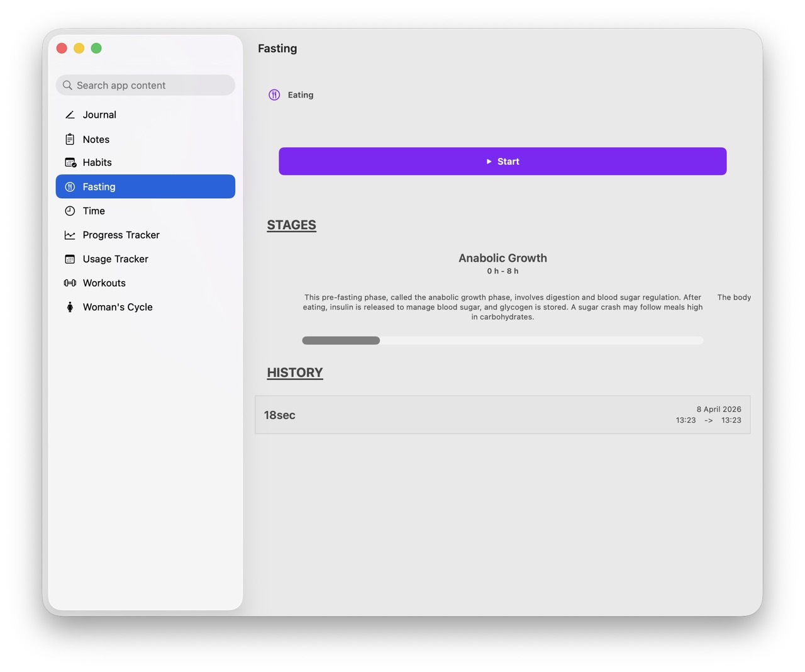Select the Journal pencil icon
The image size is (805, 672).
click(70, 115)
